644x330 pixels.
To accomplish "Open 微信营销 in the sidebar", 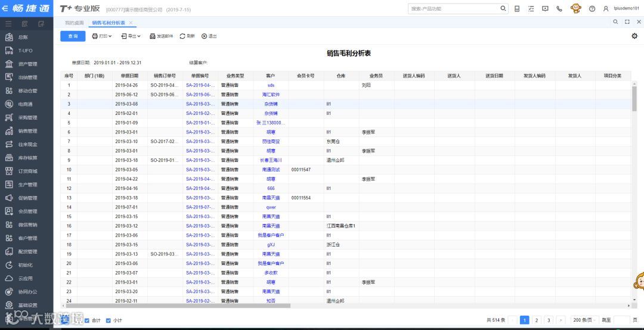I will click(x=26, y=225).
